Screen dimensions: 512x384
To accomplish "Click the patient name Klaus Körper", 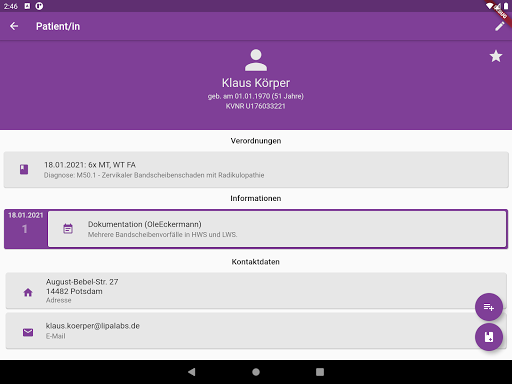I will pyautogui.click(x=256, y=83).
